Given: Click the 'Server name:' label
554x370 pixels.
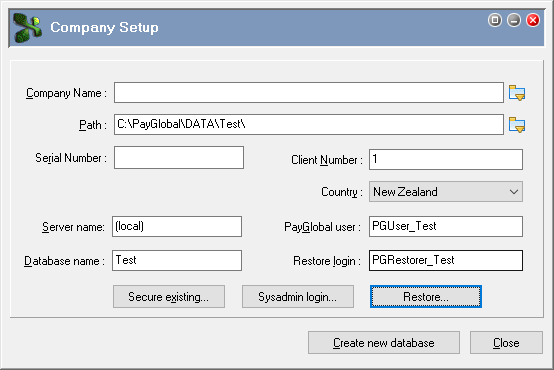Looking at the screenshot, I should 73,227.
